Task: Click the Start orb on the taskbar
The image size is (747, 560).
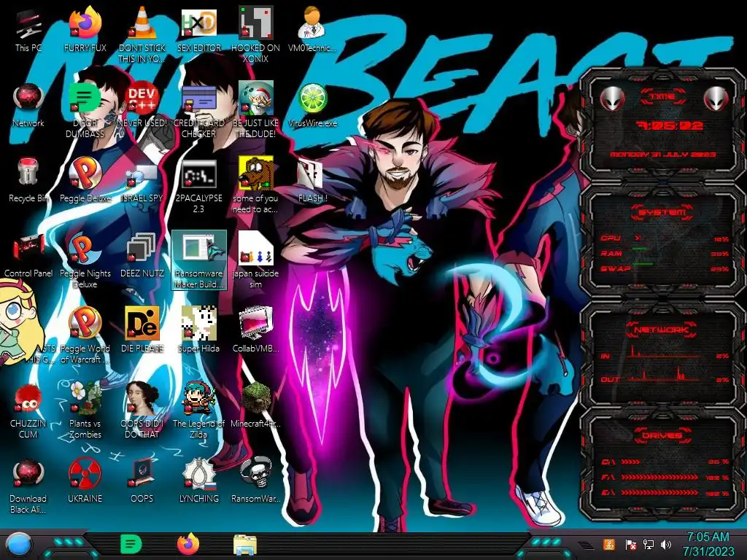Action: coord(19,545)
